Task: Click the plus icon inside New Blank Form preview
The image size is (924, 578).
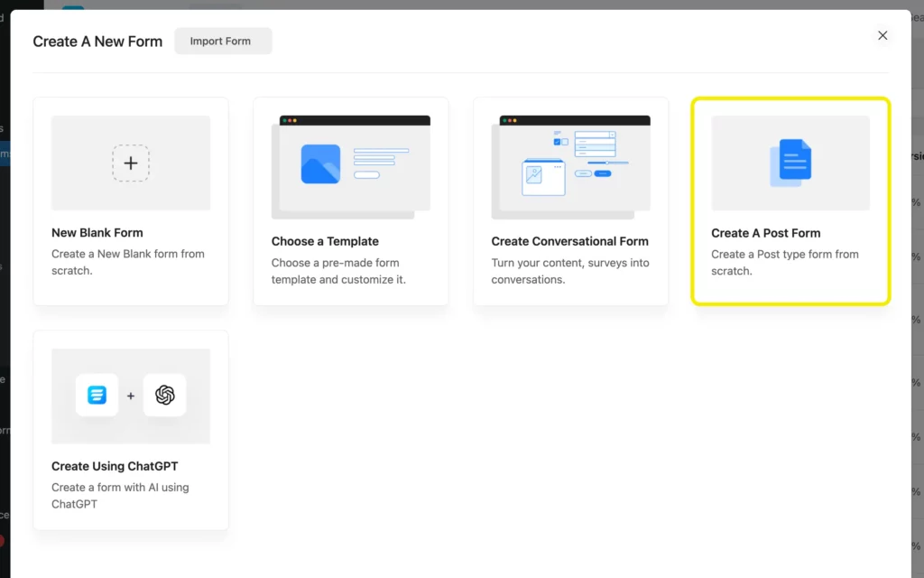Action: point(131,163)
